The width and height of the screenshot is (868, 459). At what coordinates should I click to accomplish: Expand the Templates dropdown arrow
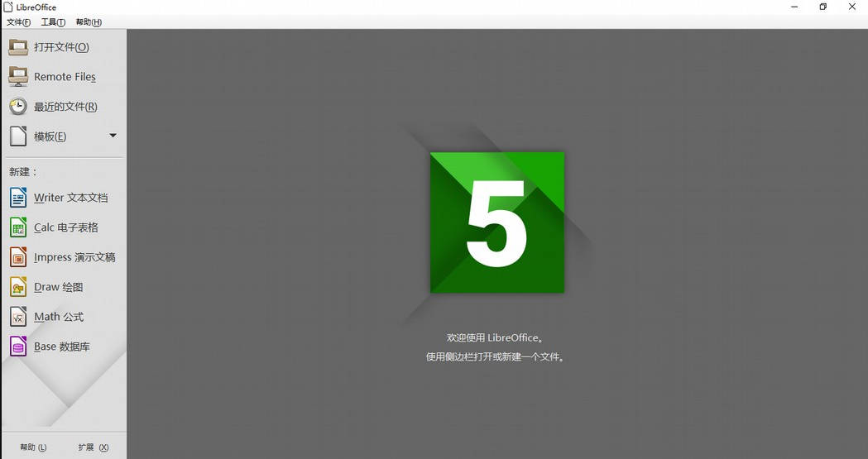click(113, 136)
